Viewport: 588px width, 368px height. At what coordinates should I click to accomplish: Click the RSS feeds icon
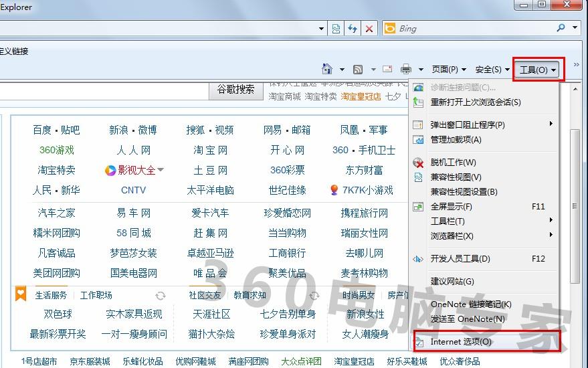click(358, 70)
